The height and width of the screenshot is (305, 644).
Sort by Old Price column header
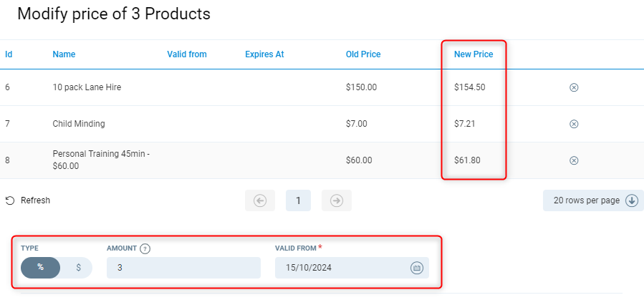pyautogui.click(x=363, y=54)
